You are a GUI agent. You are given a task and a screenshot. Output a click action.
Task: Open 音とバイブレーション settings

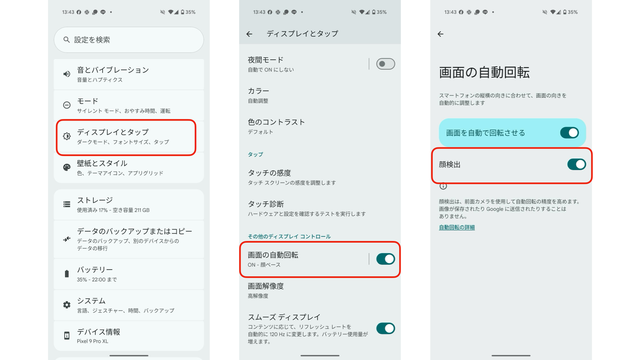point(129,74)
